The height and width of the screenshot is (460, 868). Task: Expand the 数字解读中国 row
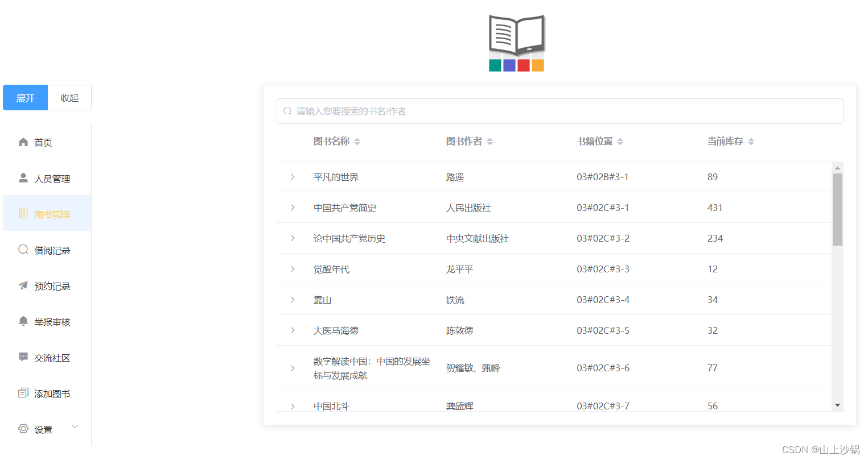293,368
